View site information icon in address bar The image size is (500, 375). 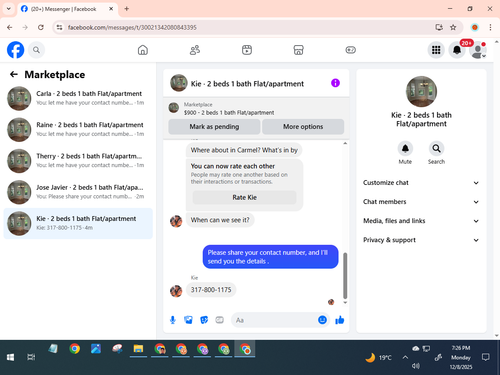(x=59, y=27)
